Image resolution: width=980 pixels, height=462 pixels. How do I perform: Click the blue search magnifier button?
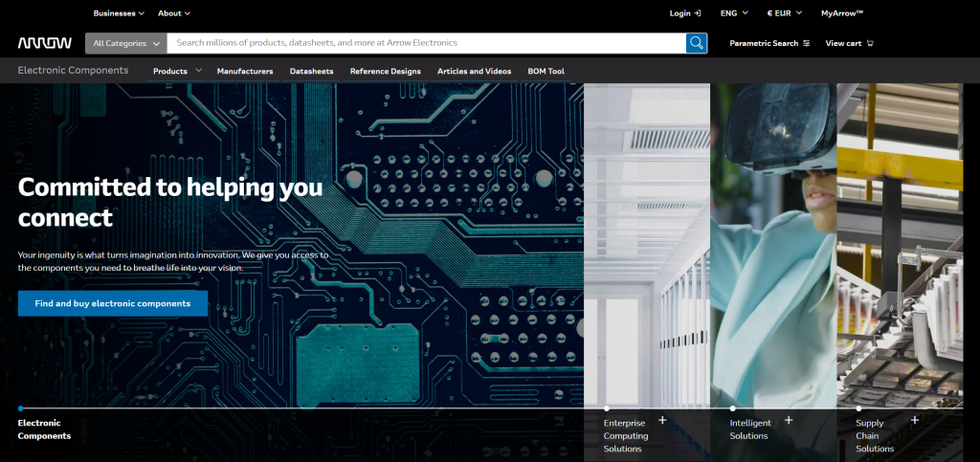[697, 43]
